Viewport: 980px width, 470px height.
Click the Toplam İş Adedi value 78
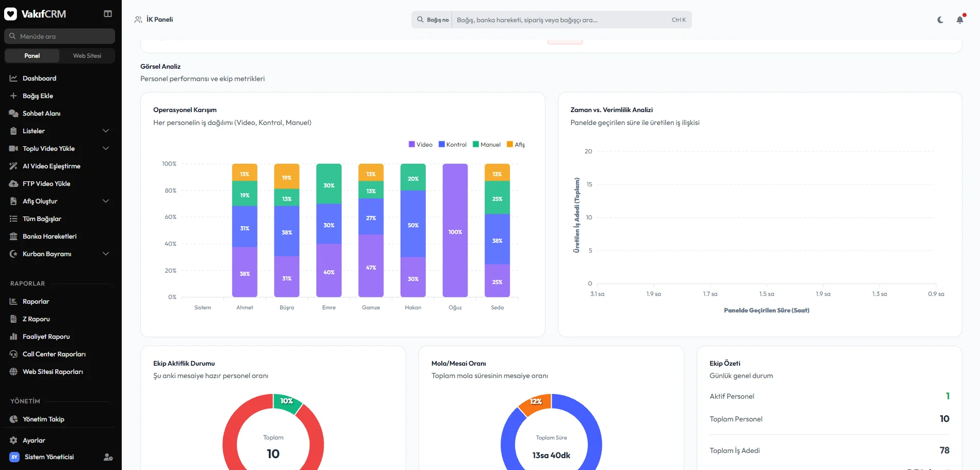tap(944, 450)
